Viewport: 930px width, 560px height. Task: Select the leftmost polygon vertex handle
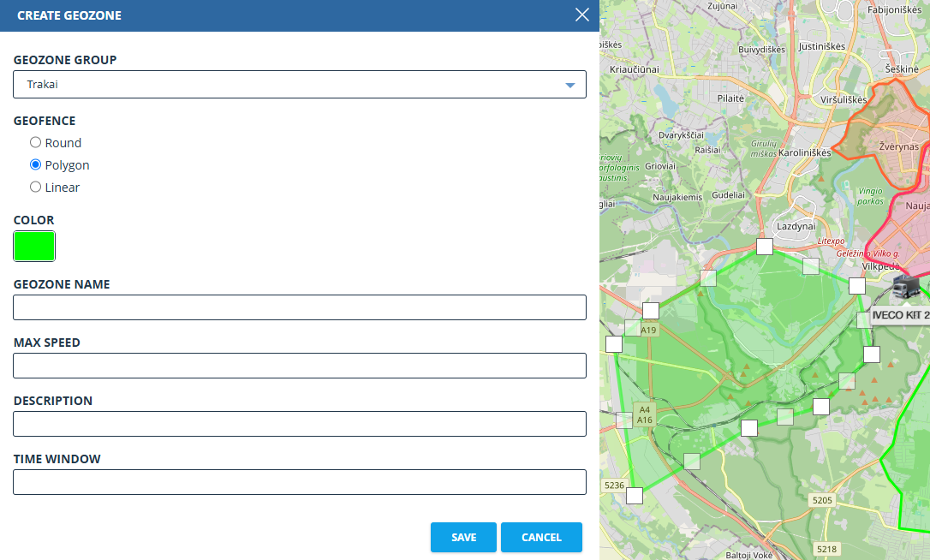[614, 344]
